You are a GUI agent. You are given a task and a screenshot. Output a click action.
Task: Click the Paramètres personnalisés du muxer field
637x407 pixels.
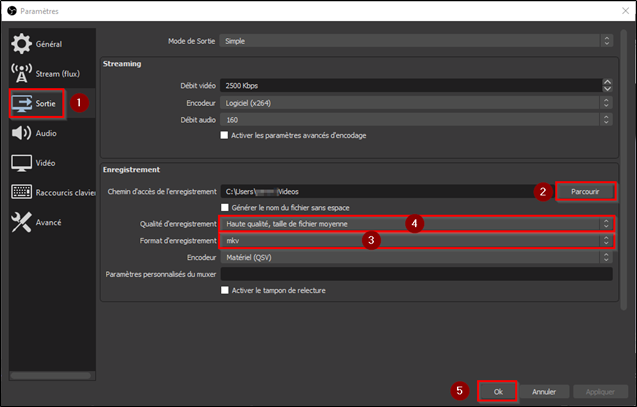415,274
